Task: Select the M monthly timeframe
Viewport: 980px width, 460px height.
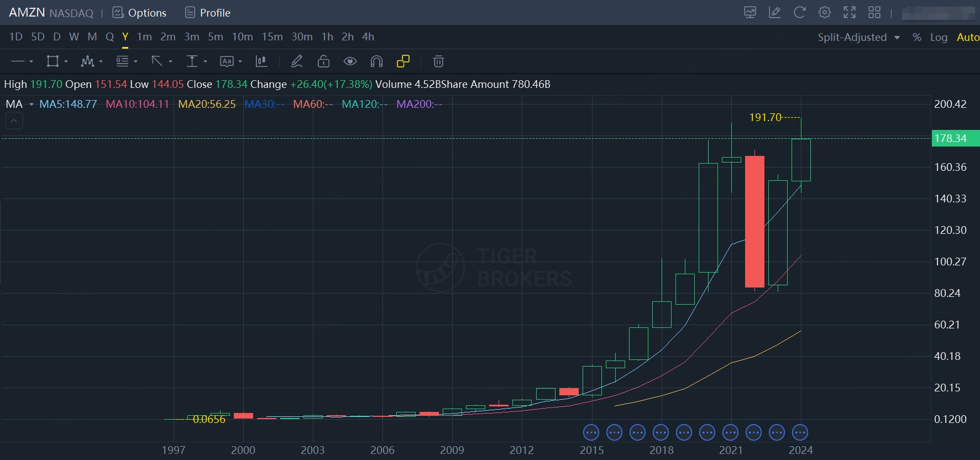Action: tap(92, 36)
